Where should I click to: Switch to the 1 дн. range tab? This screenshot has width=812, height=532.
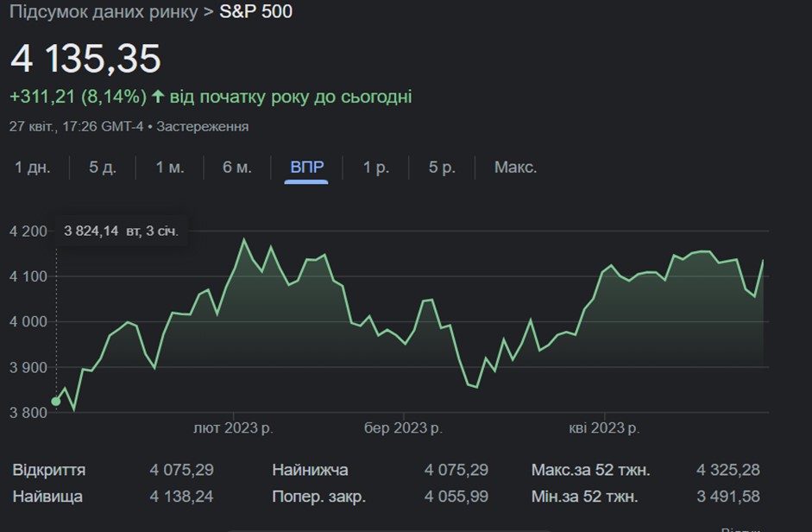33,168
